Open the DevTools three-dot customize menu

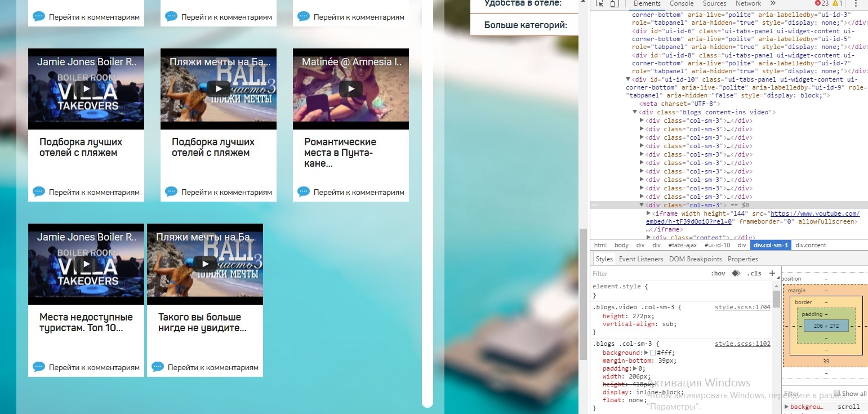click(856, 3)
